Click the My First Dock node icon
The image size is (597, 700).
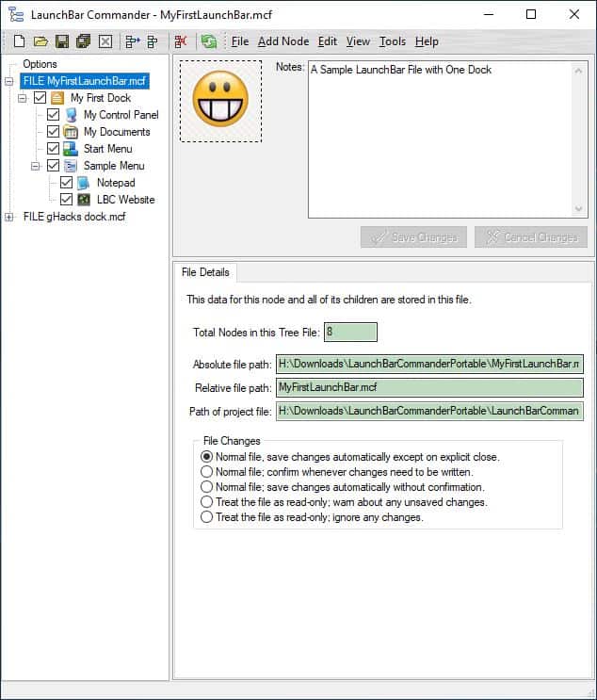pyautogui.click(x=57, y=98)
